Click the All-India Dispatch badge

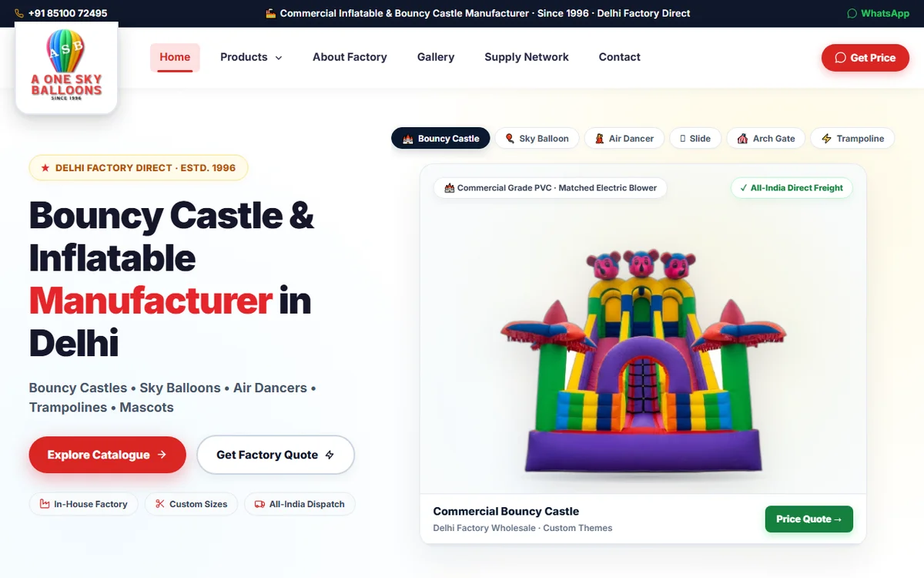tap(300, 504)
